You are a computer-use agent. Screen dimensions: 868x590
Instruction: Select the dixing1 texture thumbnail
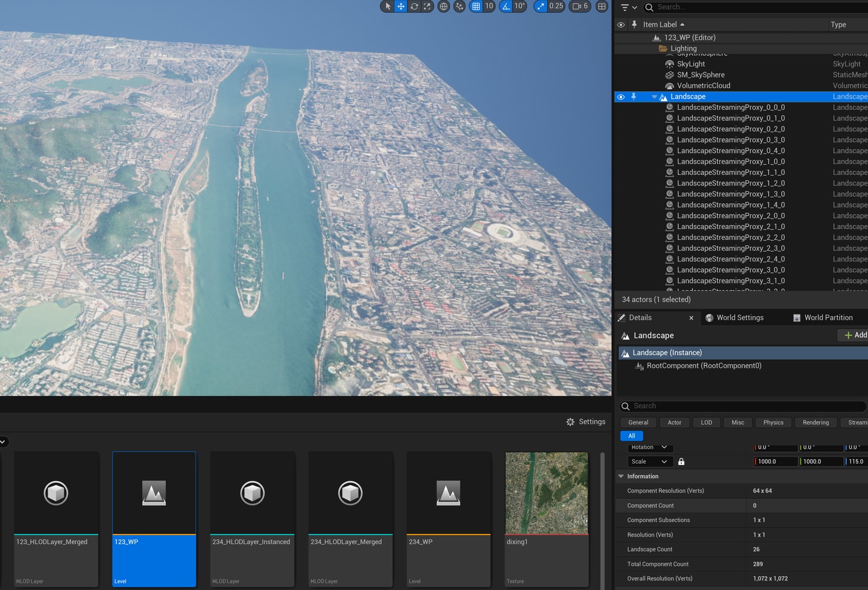tap(547, 493)
